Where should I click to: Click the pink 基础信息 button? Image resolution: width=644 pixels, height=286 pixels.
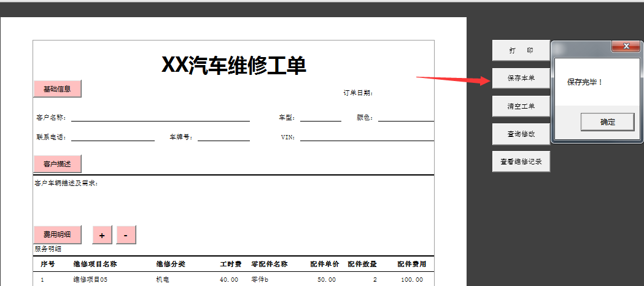coord(57,88)
